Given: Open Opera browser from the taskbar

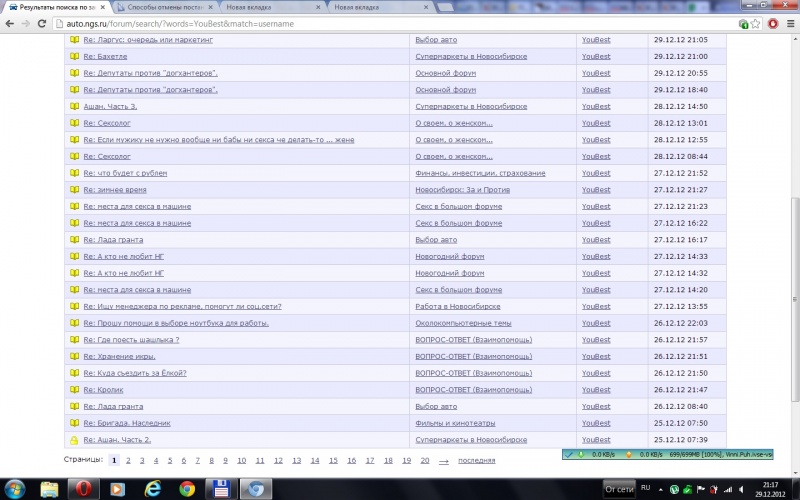Looking at the screenshot, I should pos(84,488).
